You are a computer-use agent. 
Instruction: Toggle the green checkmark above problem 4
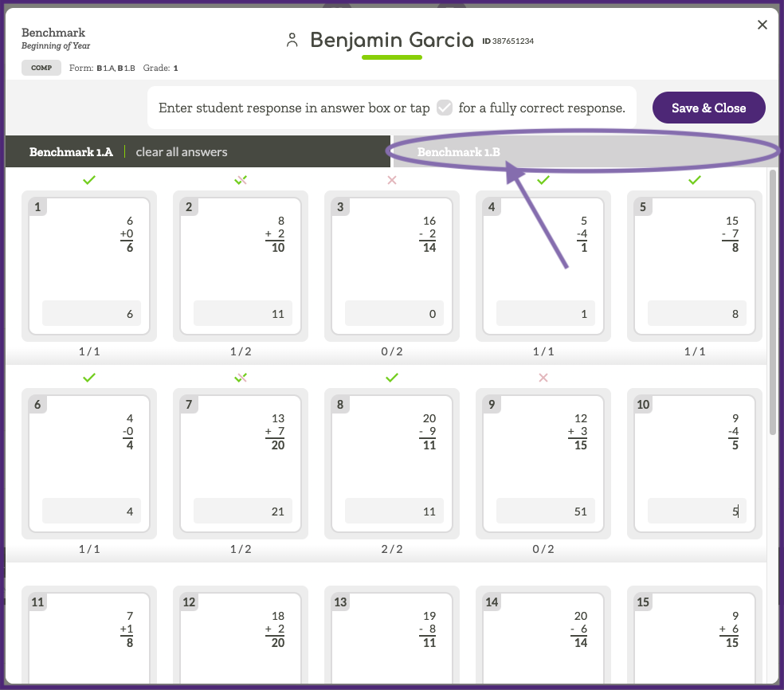click(x=543, y=181)
